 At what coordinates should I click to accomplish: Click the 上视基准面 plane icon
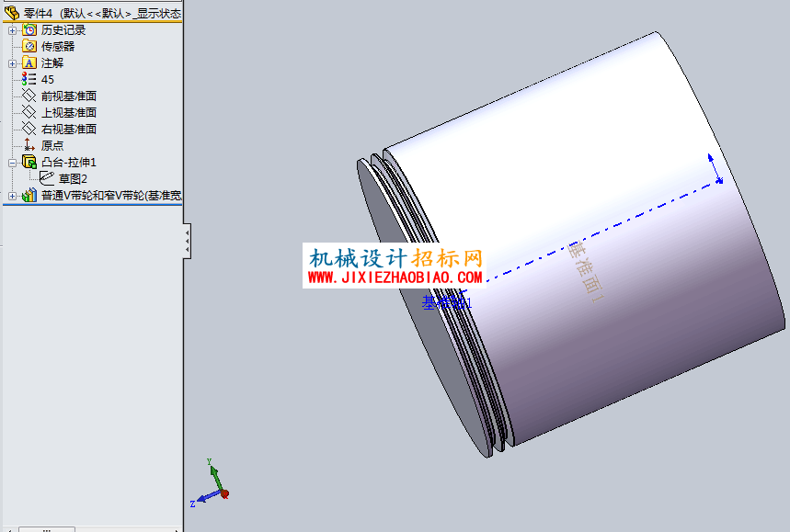(x=29, y=112)
